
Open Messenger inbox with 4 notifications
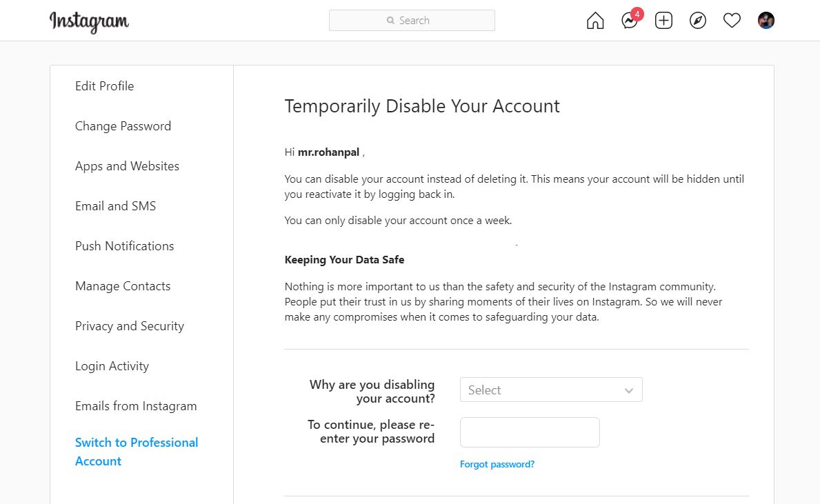(630, 21)
